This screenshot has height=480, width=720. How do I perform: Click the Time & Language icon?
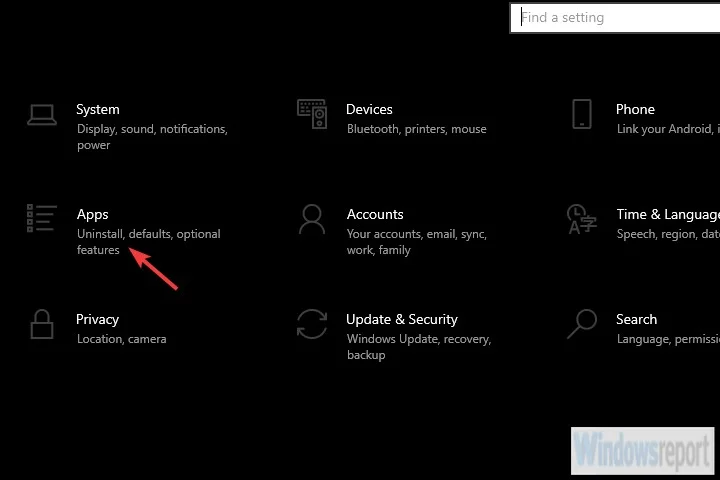pyautogui.click(x=581, y=218)
